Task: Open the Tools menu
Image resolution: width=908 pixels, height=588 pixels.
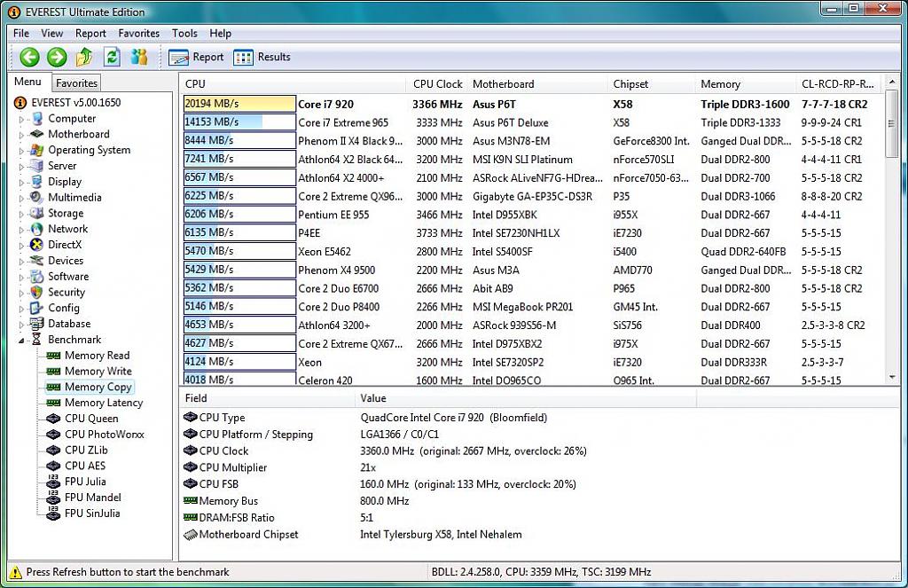Action: pos(184,33)
